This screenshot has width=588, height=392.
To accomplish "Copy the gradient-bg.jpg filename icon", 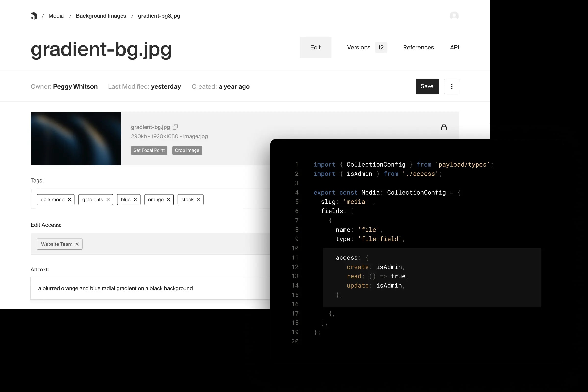I will (x=175, y=127).
